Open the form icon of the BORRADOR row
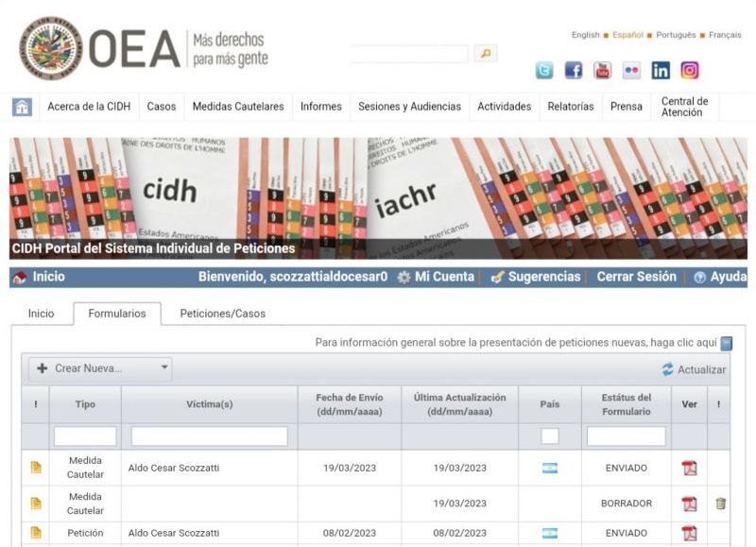Screen dimensions: 756x547 (x=36, y=504)
